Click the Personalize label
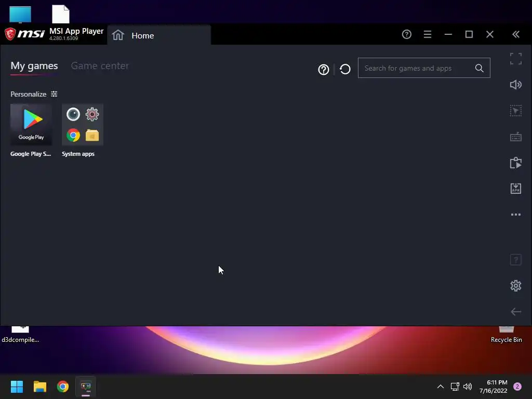This screenshot has height=399, width=532. coord(29,95)
